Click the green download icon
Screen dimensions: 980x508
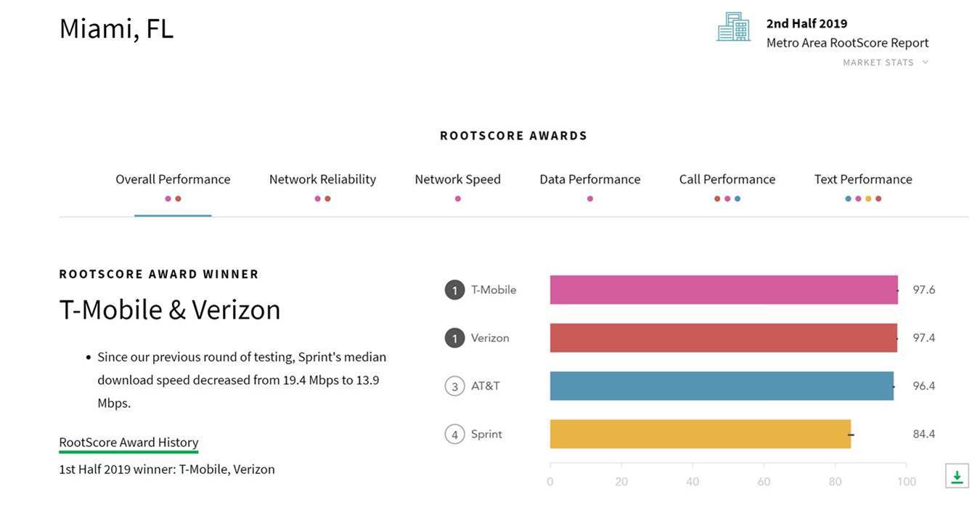point(957,477)
